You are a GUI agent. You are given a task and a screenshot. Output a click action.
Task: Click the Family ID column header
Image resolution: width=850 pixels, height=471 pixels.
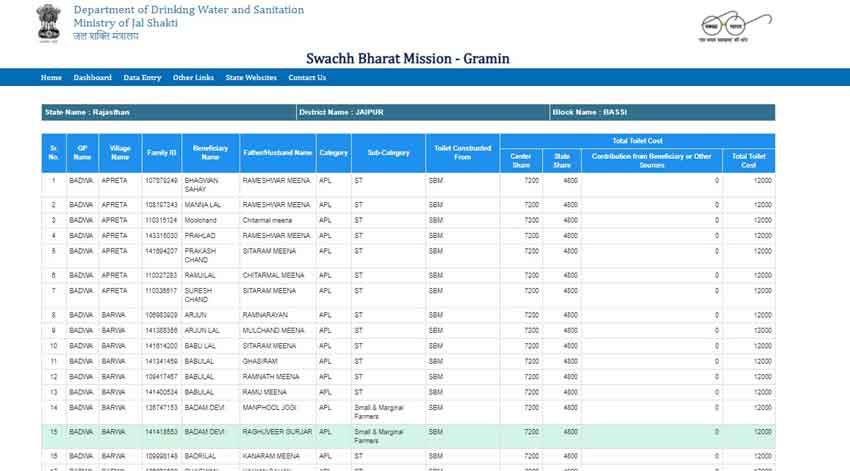[x=162, y=153]
